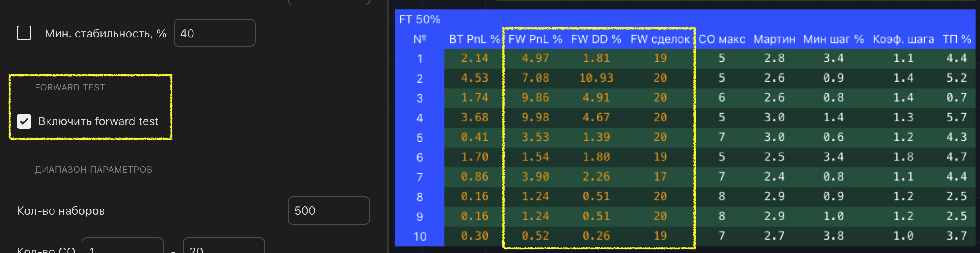Viewport: 980px width, 253px height.
Task: Click ТП value 5.7
Action: point(957,117)
